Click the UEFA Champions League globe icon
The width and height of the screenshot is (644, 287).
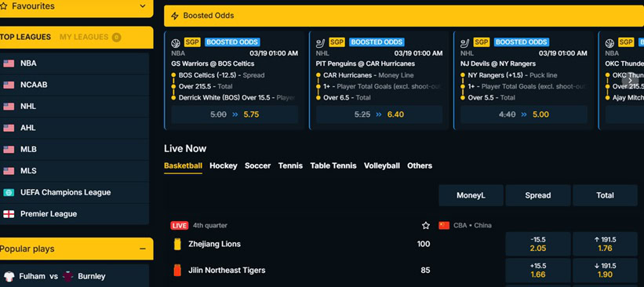(x=9, y=193)
